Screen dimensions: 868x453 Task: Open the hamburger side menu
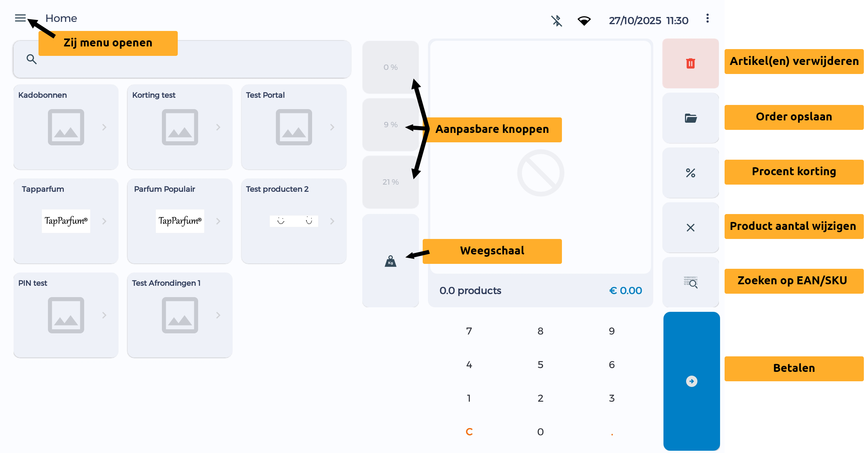[20, 18]
